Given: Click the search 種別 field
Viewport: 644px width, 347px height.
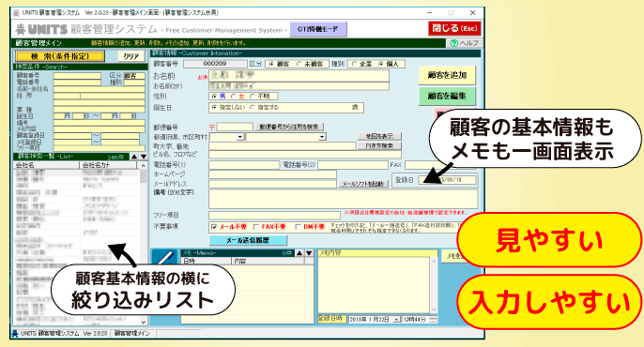Looking at the screenshot, I should click(x=134, y=83).
